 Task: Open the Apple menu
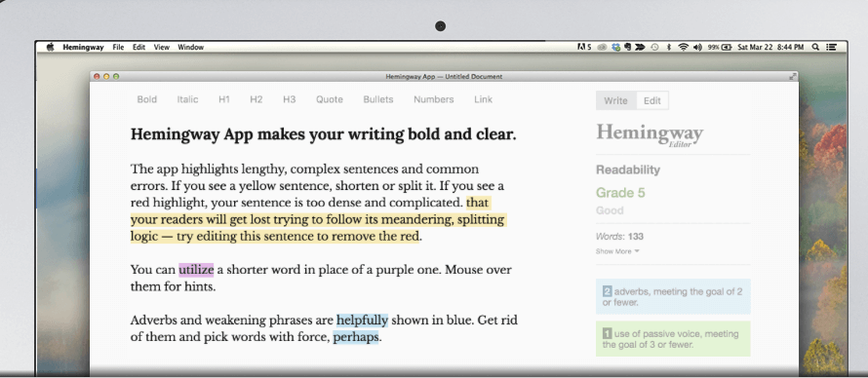coord(51,48)
